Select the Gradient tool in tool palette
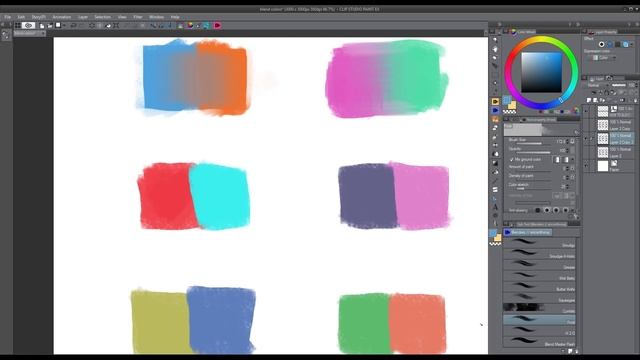This screenshot has width=640, height=360. 495,163
